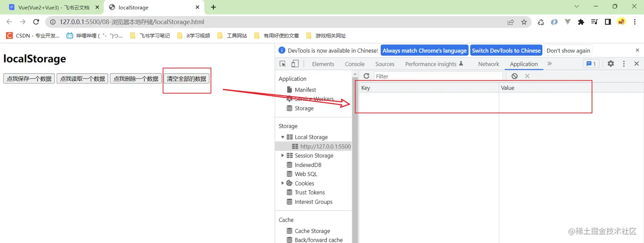Open the 工具网站 bookmark folder

click(x=232, y=36)
